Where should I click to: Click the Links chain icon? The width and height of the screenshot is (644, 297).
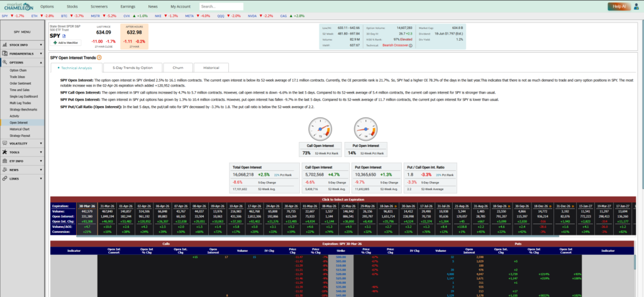5,178
